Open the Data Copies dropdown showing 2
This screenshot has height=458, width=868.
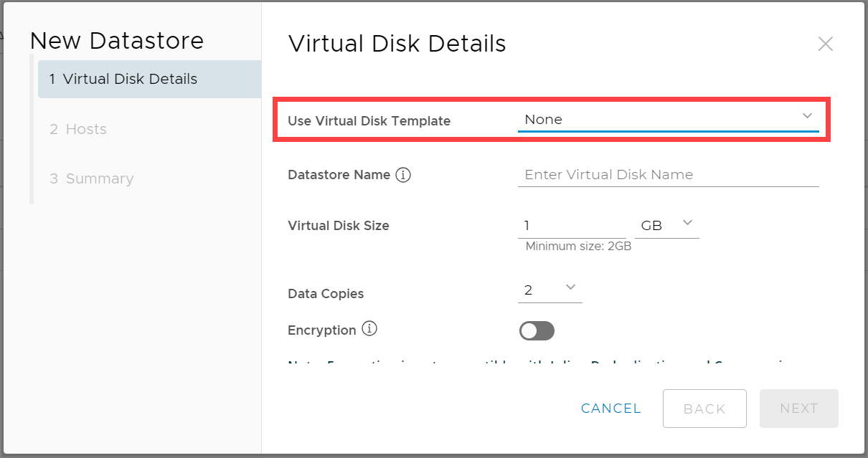(x=549, y=290)
